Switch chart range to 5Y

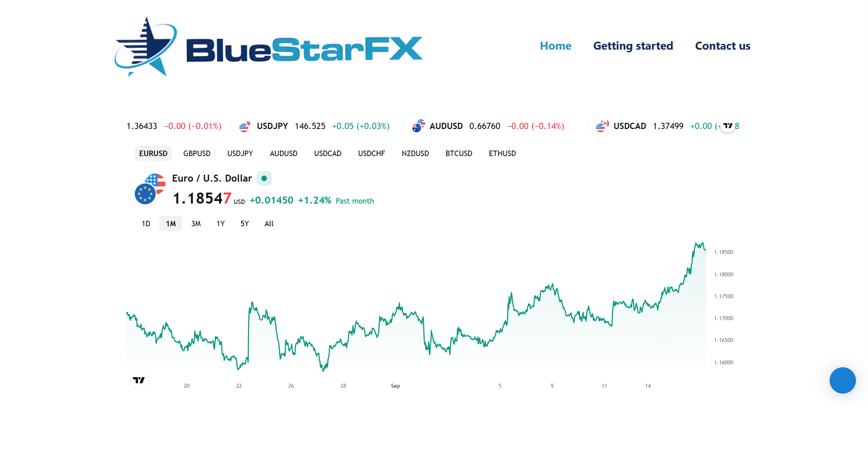pos(244,224)
